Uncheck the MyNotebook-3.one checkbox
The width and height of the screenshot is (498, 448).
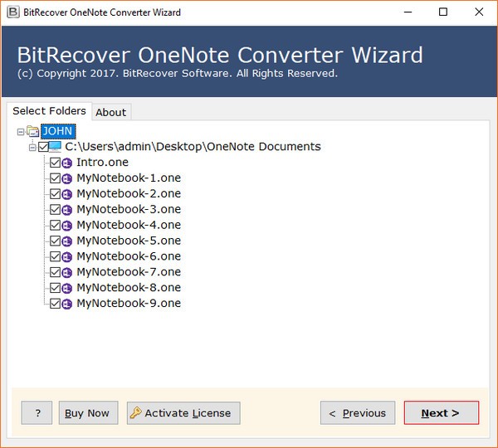tap(56, 210)
